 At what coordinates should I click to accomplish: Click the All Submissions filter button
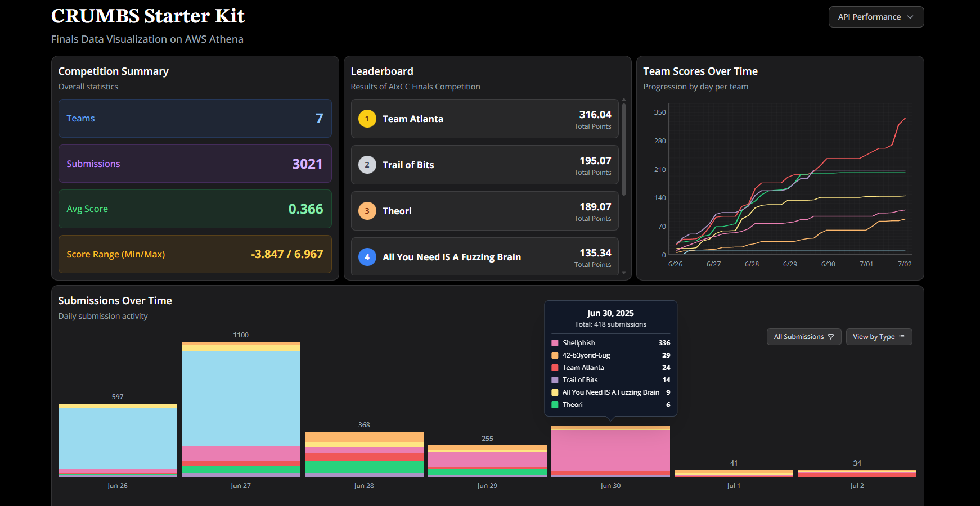pos(803,337)
